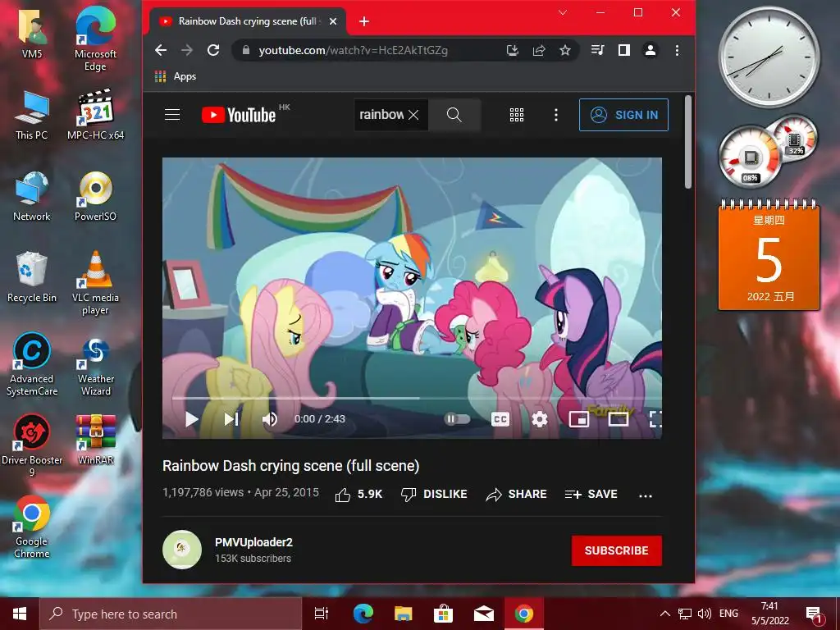
Task: Open Microsoft Store from the taskbar
Action: point(443,614)
